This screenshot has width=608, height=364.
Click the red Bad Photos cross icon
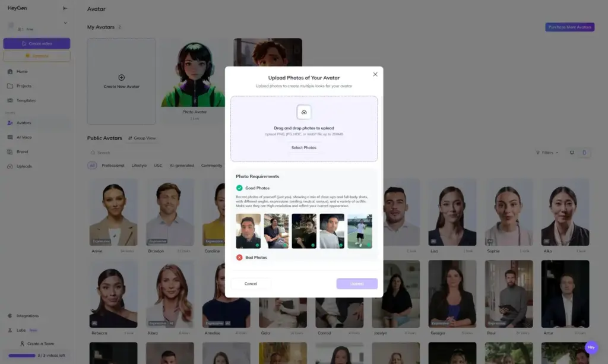239,257
